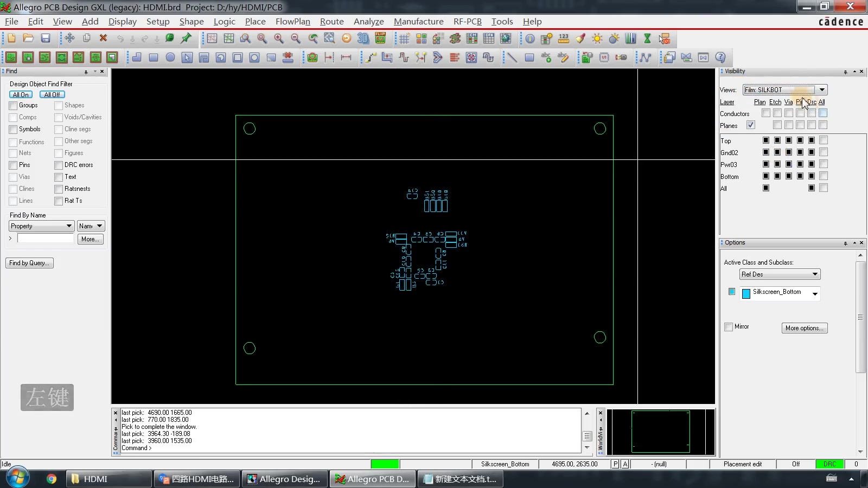The width and height of the screenshot is (868, 488).
Task: Enable the Mirror checkbox
Action: point(729,327)
